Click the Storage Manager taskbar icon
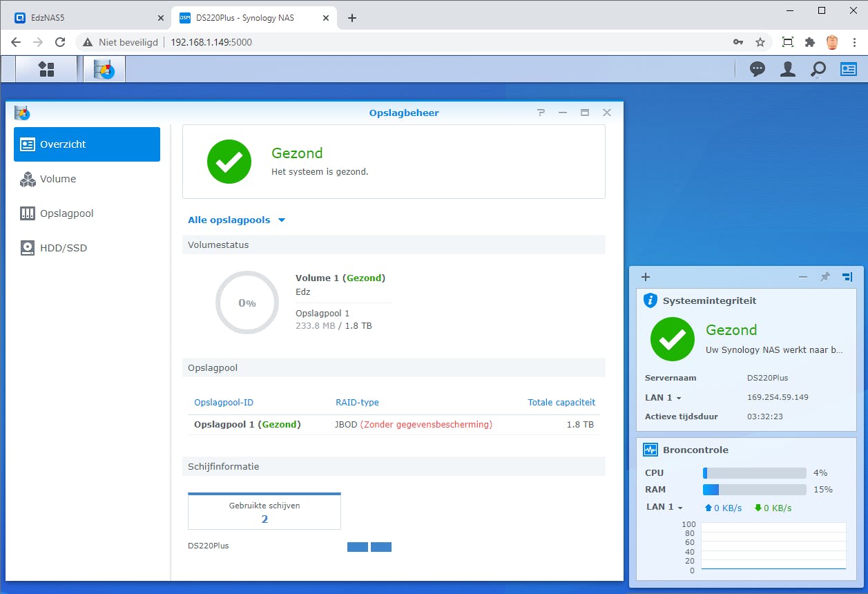 [x=104, y=69]
